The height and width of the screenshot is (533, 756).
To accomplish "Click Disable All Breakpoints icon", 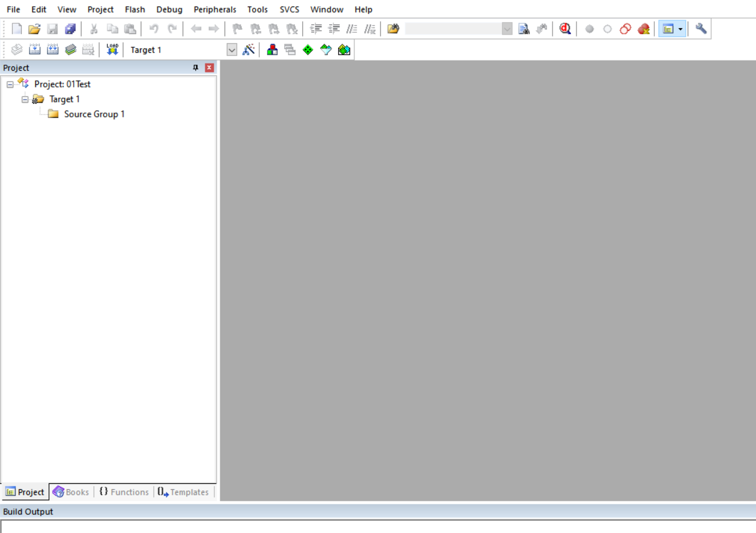I will (x=626, y=29).
